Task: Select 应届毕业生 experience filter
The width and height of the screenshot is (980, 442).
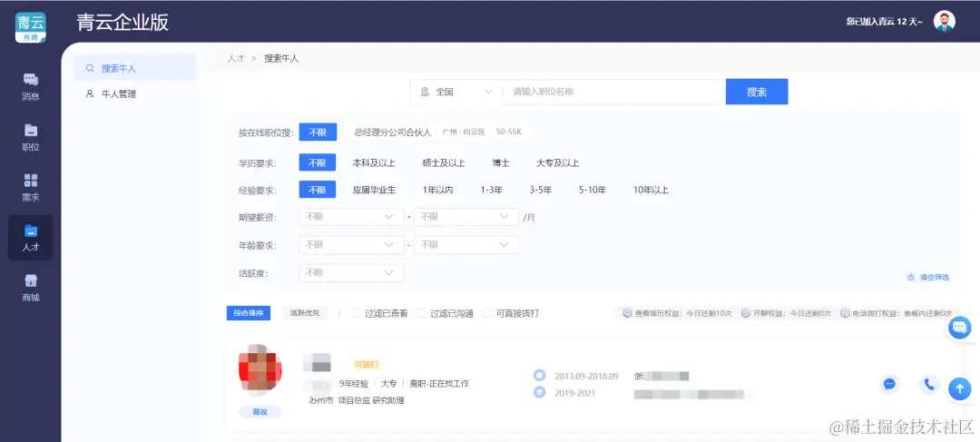Action: coord(375,190)
